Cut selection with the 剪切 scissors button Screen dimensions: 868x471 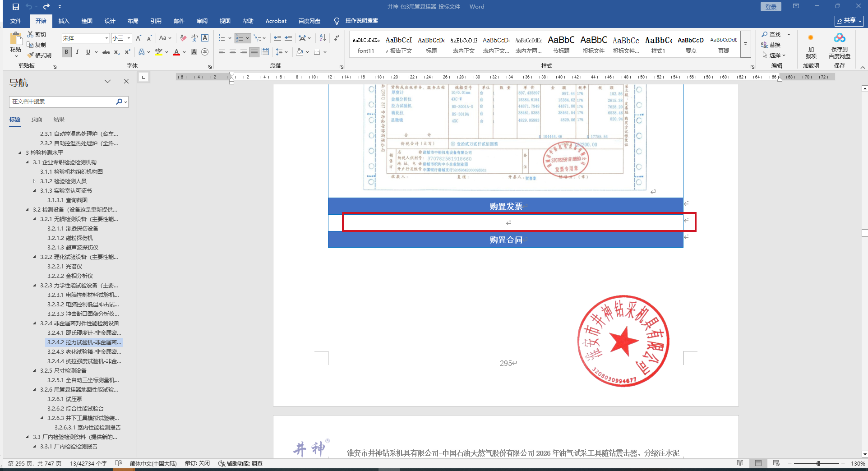coord(37,34)
